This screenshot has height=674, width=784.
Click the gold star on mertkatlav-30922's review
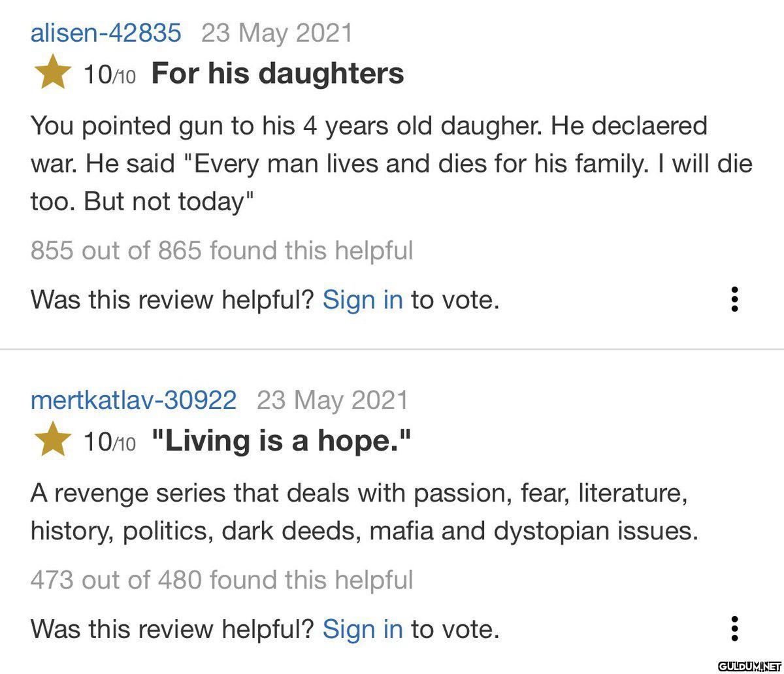[54, 440]
